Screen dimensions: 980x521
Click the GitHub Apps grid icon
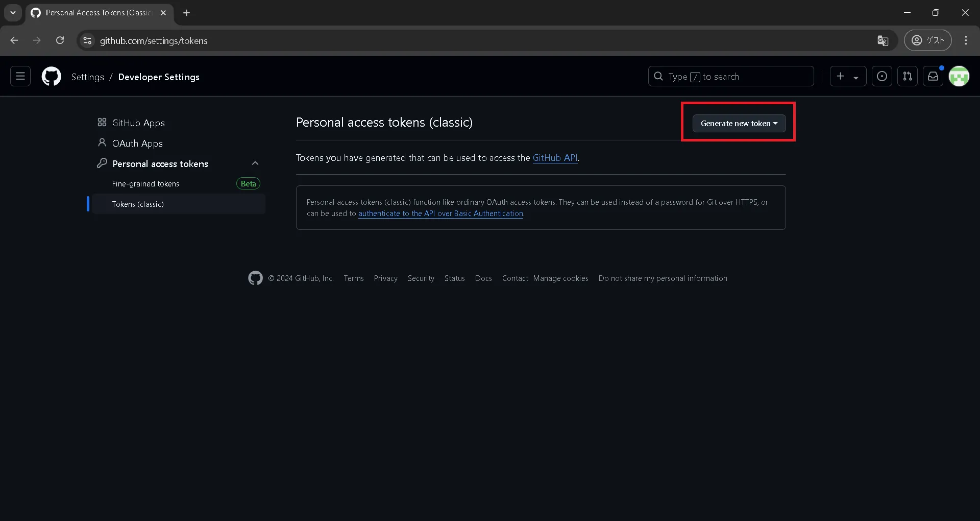(x=102, y=123)
